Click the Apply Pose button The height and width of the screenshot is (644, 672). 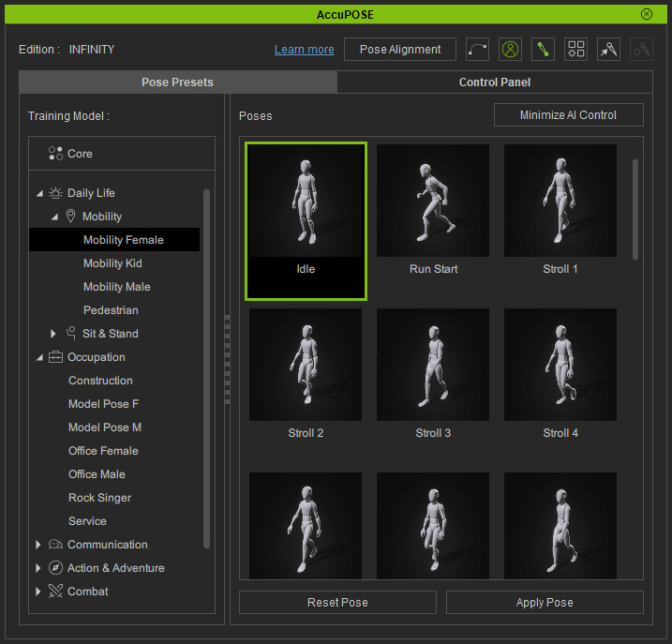[x=545, y=603]
